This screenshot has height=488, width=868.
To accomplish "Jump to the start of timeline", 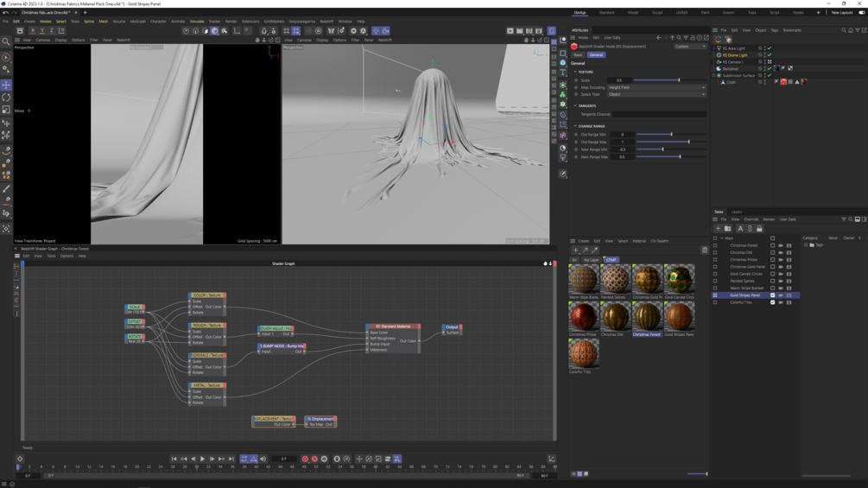I will [174, 459].
